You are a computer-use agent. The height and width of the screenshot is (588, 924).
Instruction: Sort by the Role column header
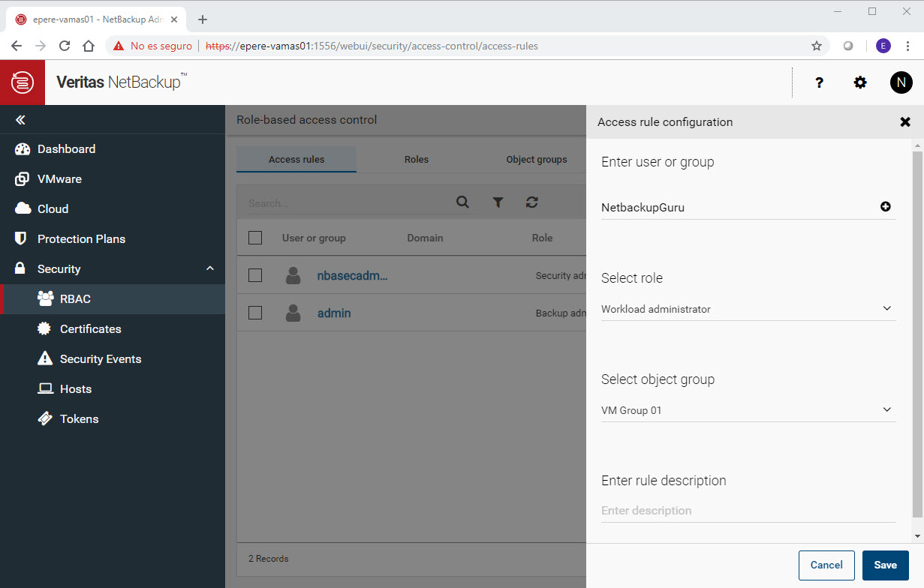[542, 238]
